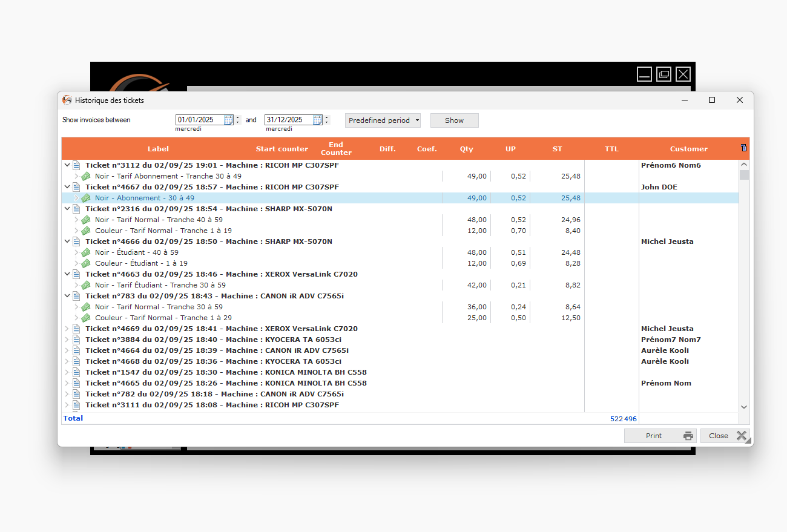The width and height of the screenshot is (787, 532).
Task: Expand Ticket n°3884 row
Action: click(x=67, y=340)
